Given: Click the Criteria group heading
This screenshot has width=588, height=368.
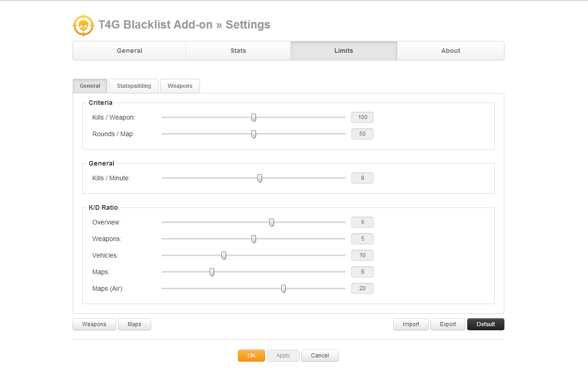Looking at the screenshot, I should pyautogui.click(x=101, y=103).
